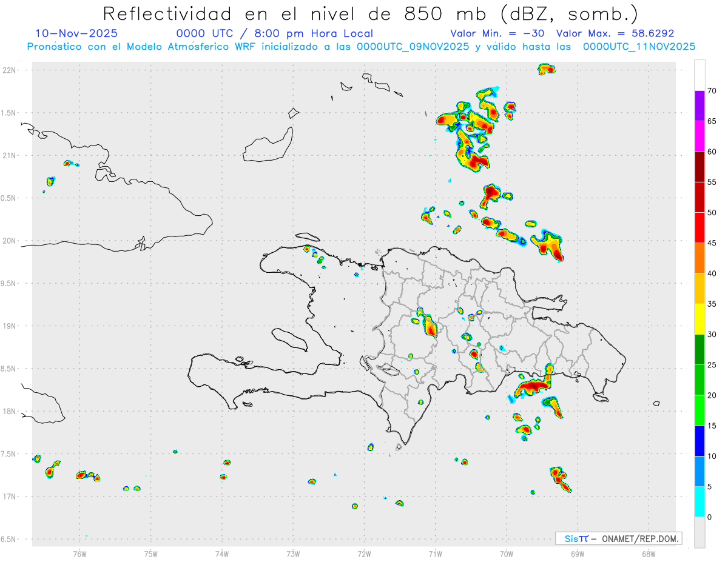The image size is (728, 562).
Task: Click the purple colorbar segment between 65 and 70
Action: click(x=699, y=106)
